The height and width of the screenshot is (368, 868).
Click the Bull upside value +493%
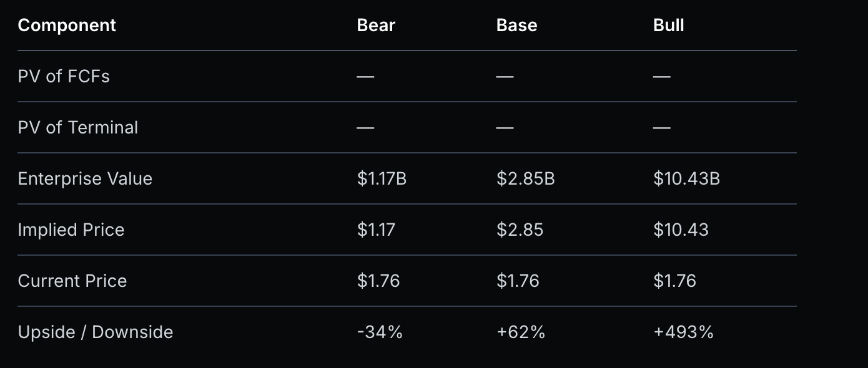click(x=683, y=332)
